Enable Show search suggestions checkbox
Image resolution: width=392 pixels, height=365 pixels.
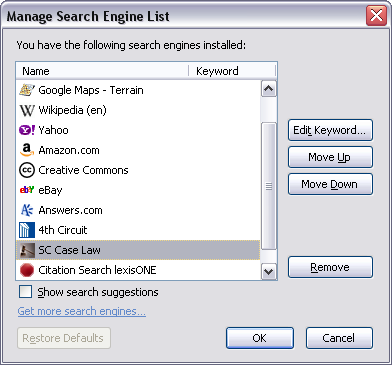click(26, 292)
